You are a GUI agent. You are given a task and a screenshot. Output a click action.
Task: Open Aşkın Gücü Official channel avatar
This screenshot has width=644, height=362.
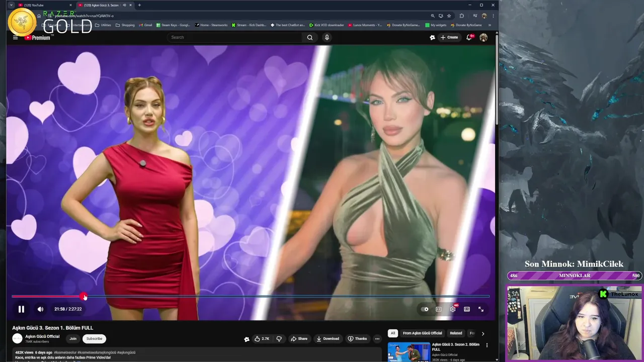tap(17, 339)
